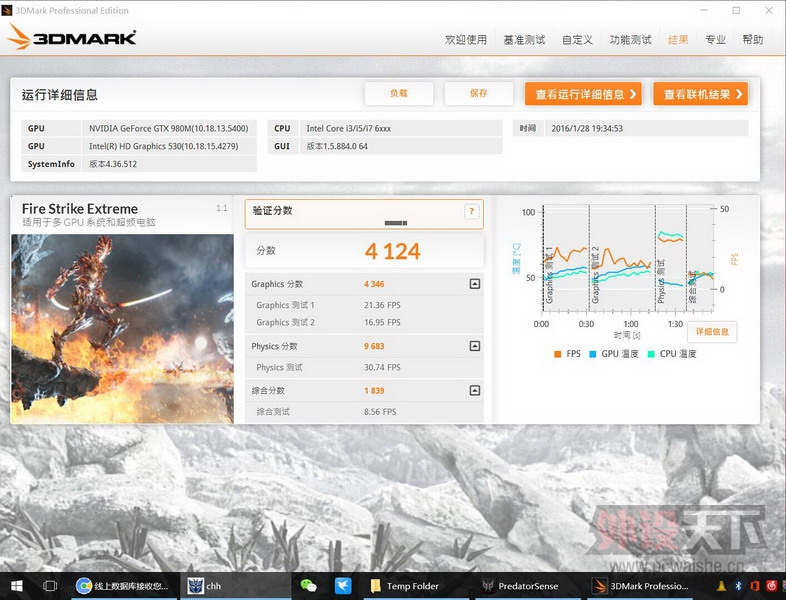Open Temp Folder from the taskbar
The height and width of the screenshot is (600, 786).
[416, 586]
